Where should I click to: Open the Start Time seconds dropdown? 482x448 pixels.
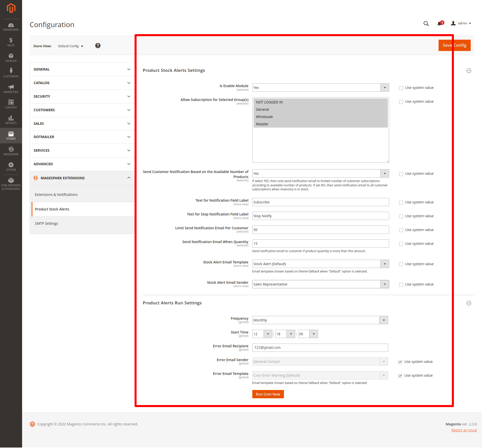tap(308, 334)
